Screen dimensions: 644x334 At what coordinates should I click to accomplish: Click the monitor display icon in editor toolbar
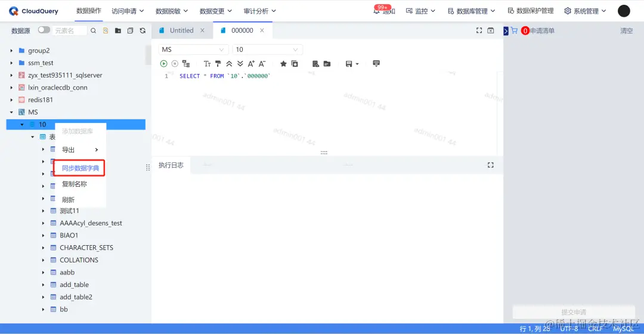click(x=376, y=63)
